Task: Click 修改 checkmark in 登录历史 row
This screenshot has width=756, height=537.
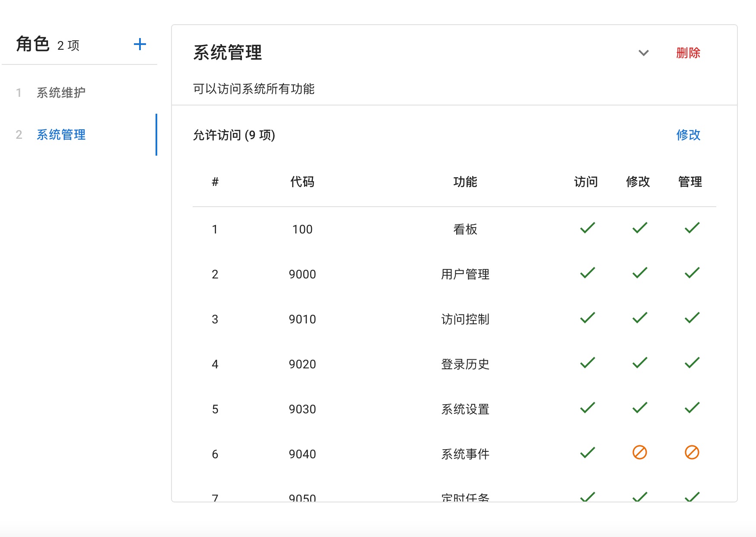Action: (x=640, y=363)
